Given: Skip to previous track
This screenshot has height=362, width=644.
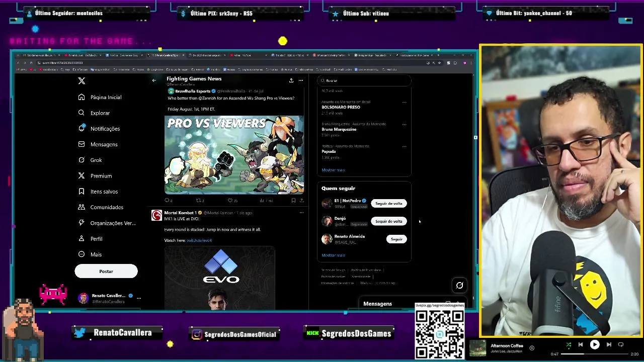Looking at the screenshot, I should 581,345.
